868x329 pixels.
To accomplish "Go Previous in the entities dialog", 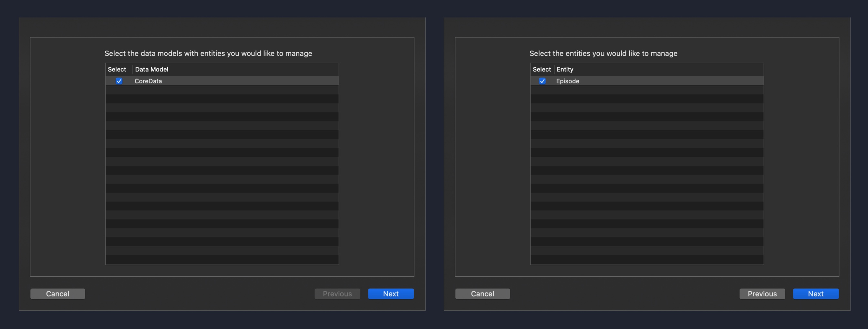I will [762, 293].
